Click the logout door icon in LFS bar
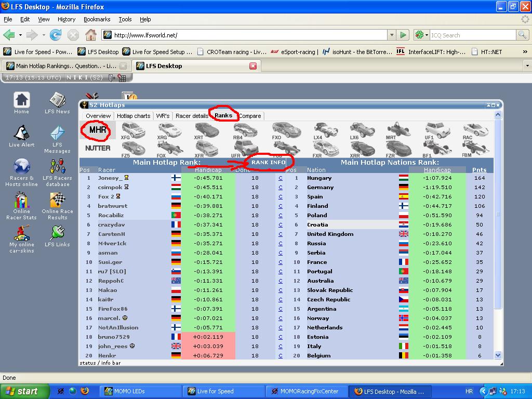Image resolution: width=532 pixels, height=399 pixels. 111,78
